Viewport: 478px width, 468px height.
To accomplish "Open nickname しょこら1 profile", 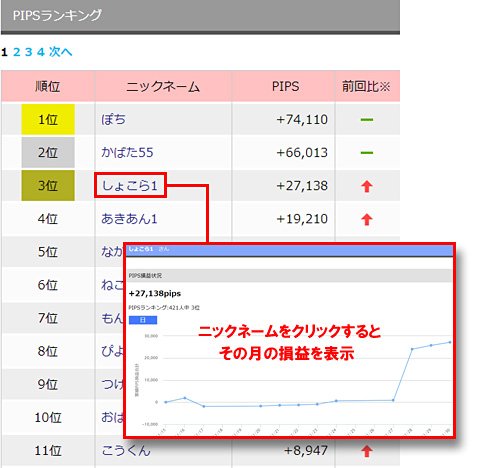I will tap(129, 186).
